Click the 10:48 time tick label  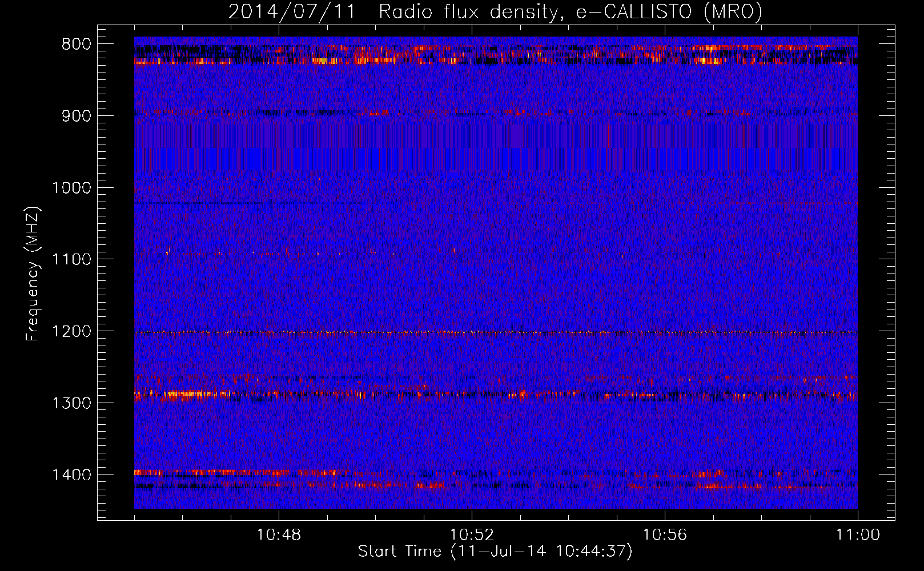[x=279, y=535]
